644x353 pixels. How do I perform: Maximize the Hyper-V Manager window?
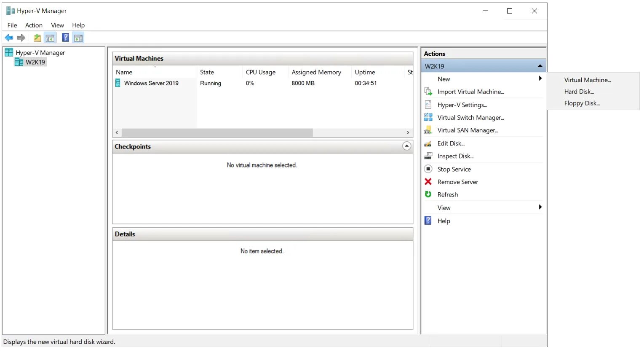[510, 11]
